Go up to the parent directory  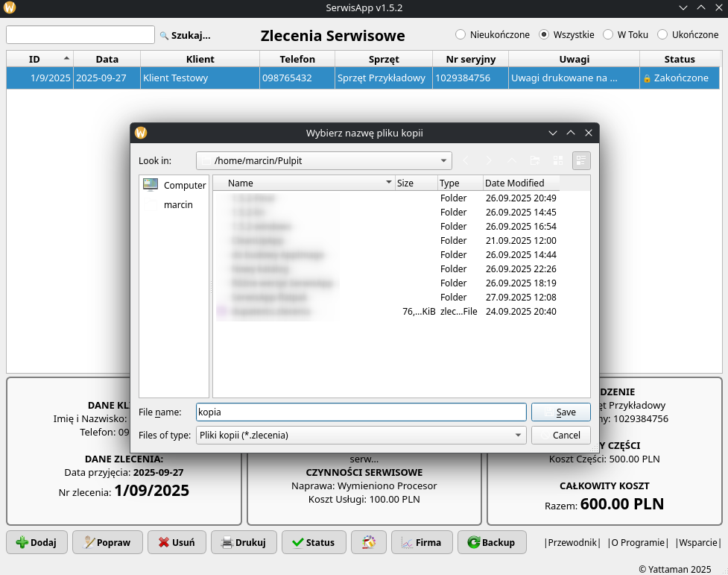[512, 160]
